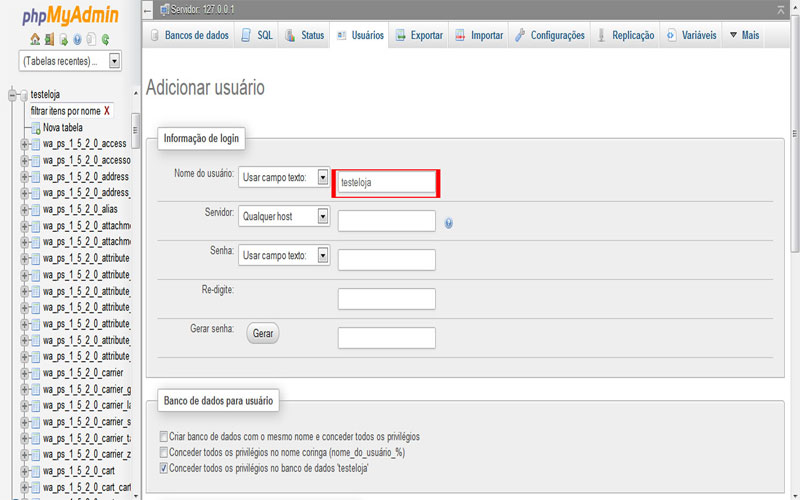Click the Gerar senha output field

[386, 338]
